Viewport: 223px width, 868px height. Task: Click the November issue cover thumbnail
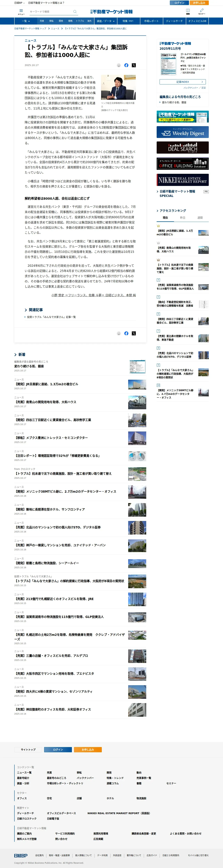168,64
